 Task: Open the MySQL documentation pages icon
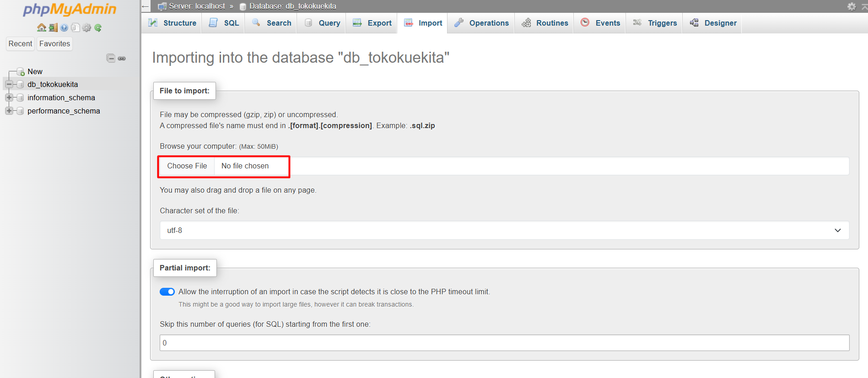(75, 27)
